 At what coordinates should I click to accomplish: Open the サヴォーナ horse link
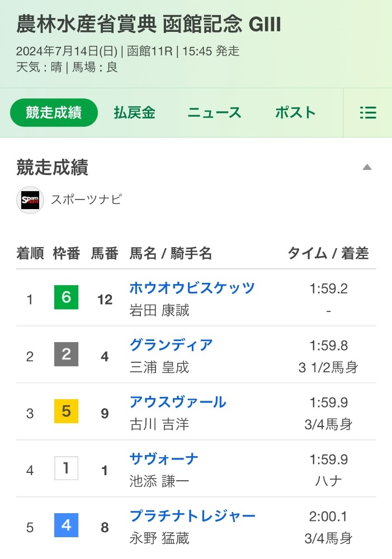coord(164,459)
